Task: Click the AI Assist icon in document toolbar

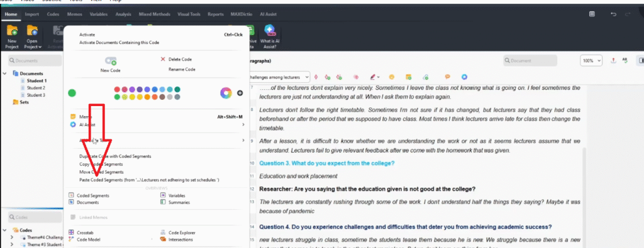Action: coord(464,77)
